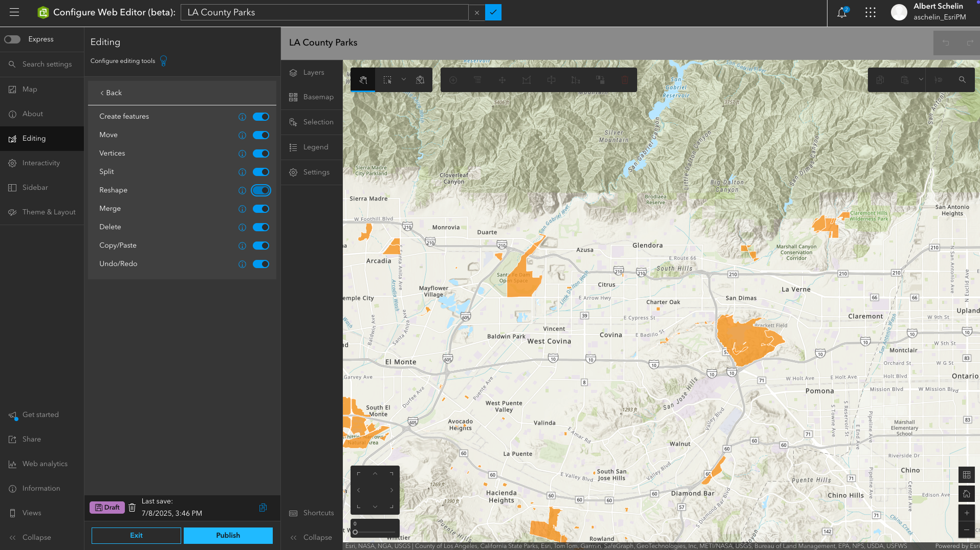Turn off the Create features toggle

[x=260, y=117]
